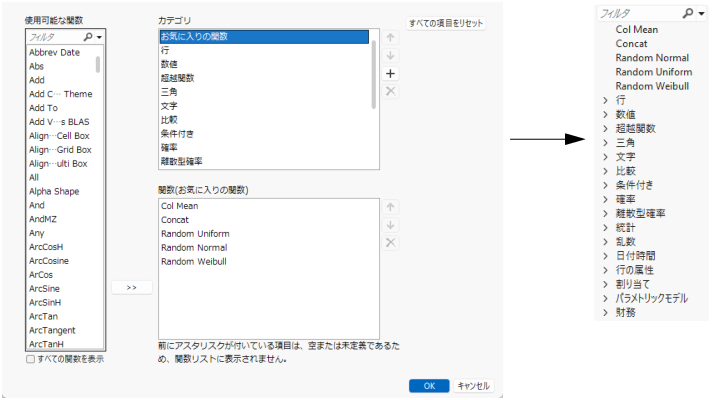Viewport: 712px width, 400px height.
Task: Select お気に入りの関数 in category list
Action: (264, 36)
